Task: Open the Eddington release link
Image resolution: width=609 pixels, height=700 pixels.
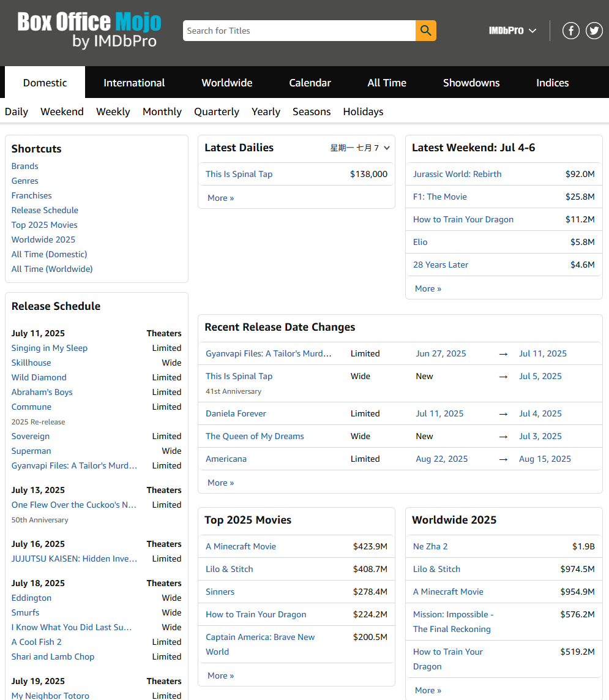Action: pyautogui.click(x=31, y=598)
